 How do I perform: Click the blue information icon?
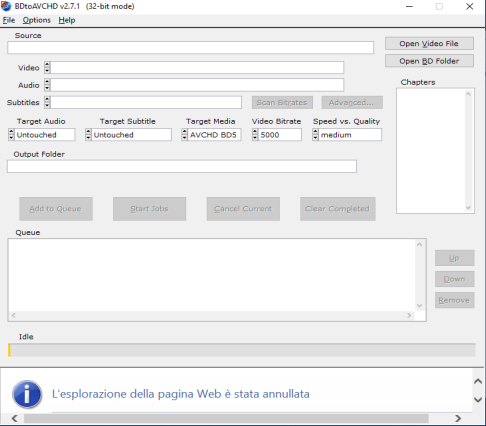[x=27, y=394]
